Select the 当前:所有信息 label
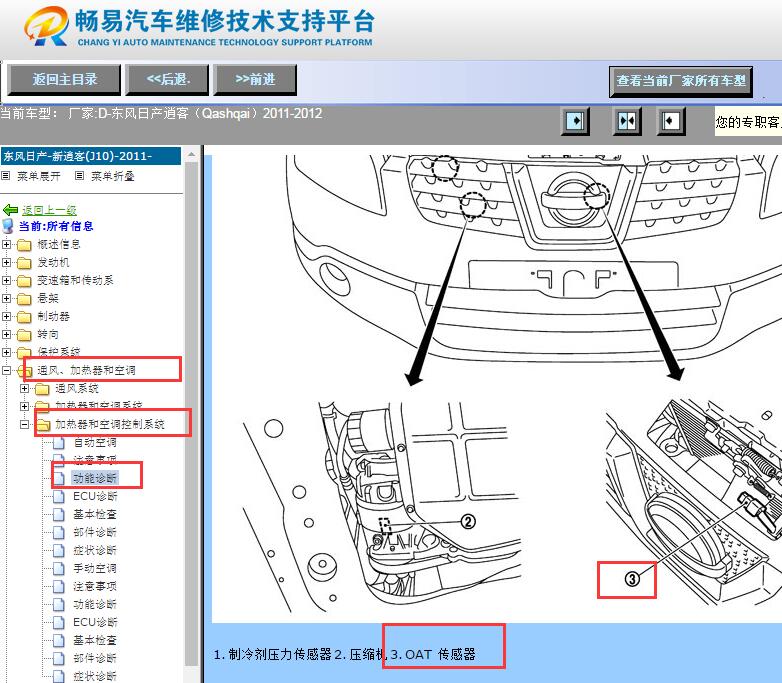The image size is (782, 683). [x=56, y=227]
